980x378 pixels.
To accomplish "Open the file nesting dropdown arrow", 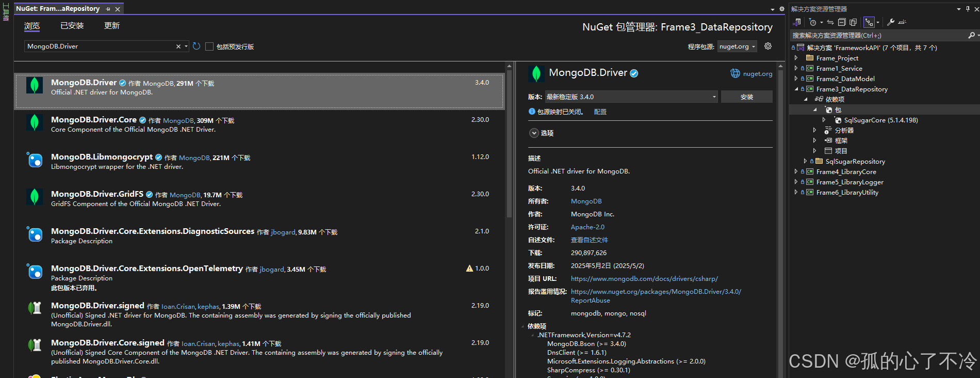I will click(x=878, y=22).
